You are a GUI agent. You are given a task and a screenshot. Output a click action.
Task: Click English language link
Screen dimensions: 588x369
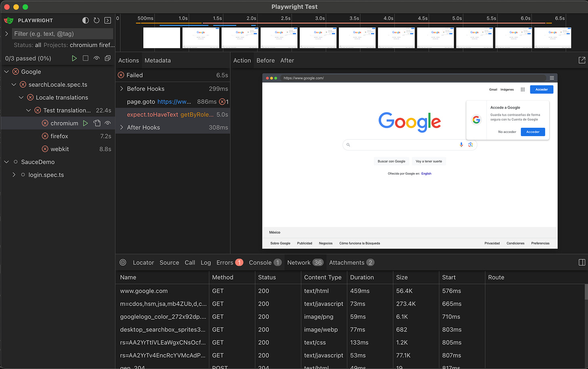click(426, 174)
